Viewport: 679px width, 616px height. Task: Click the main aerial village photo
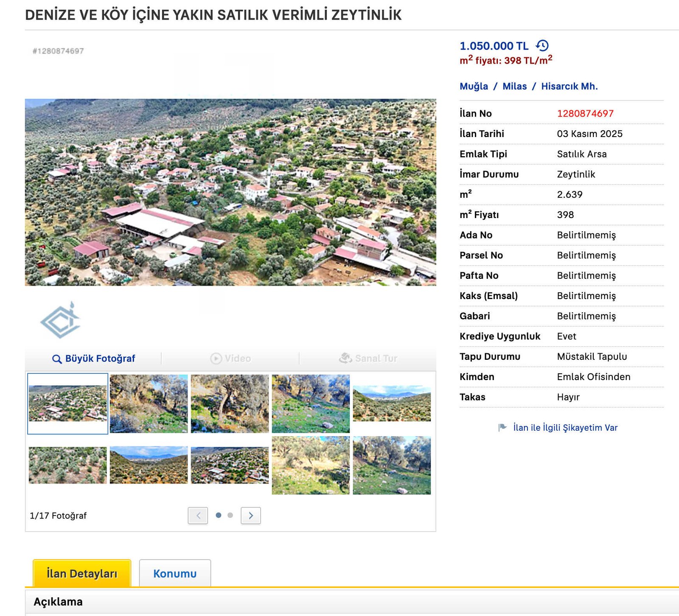click(x=230, y=192)
